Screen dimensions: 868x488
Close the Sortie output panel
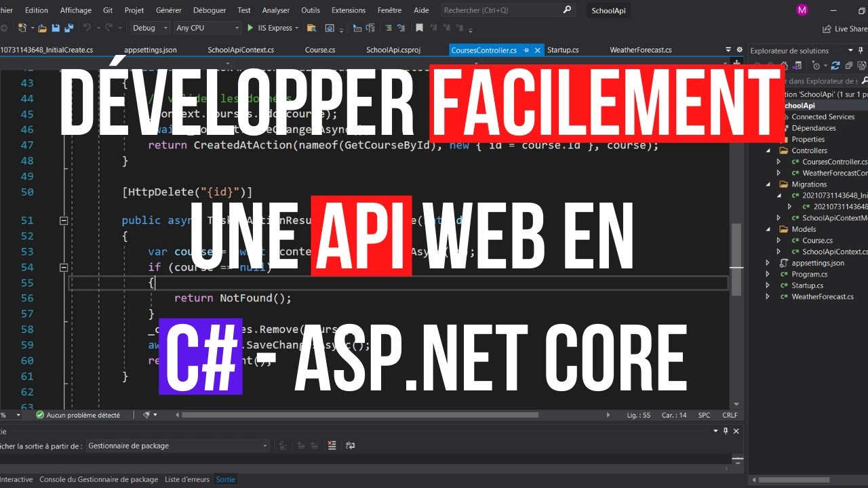coord(736,431)
